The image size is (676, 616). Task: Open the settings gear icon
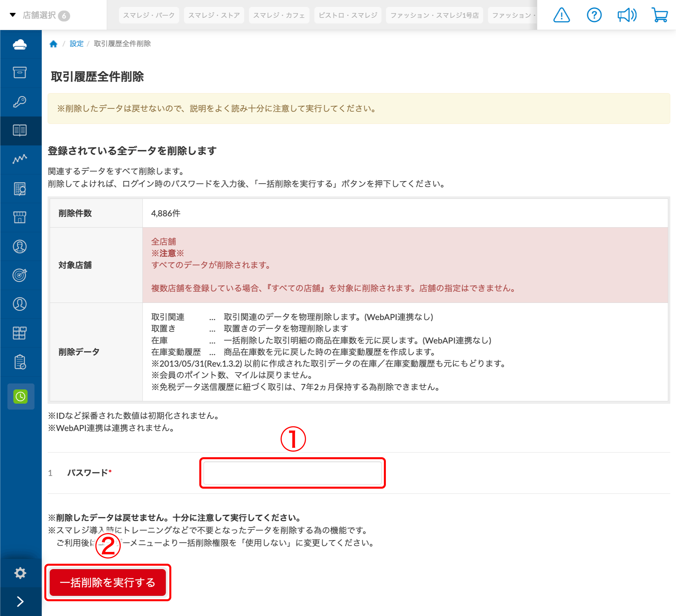20,573
